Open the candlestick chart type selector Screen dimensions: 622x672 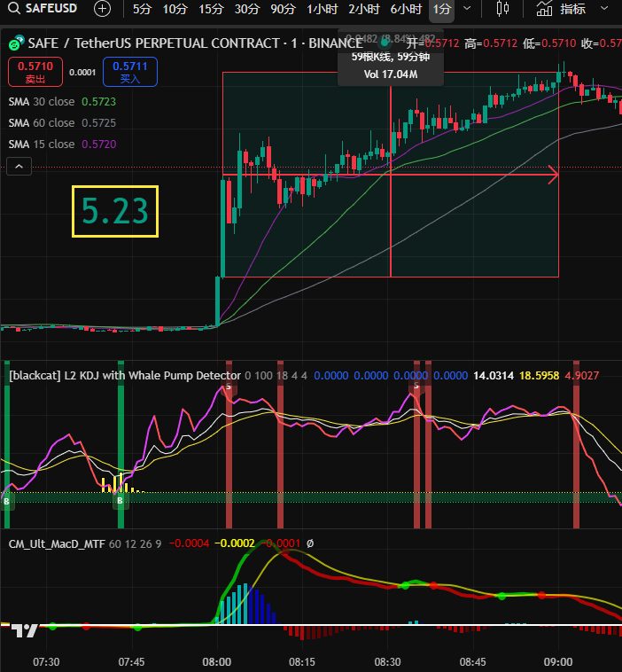502,8
